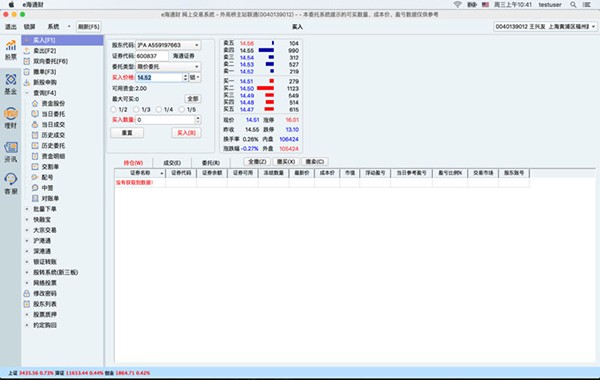Expand the 股转系统(新三板) tree node
This screenshot has height=380, width=600.
pyautogui.click(x=27, y=272)
